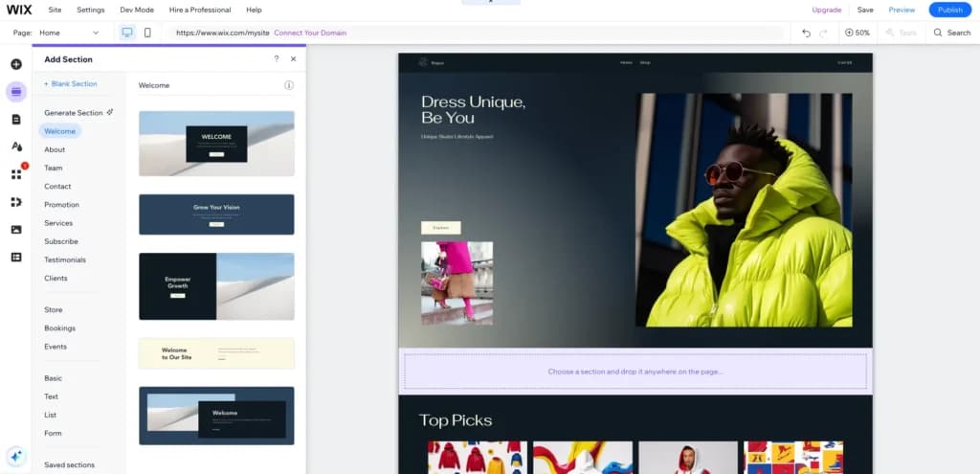
Task: Open the My Business puzzle icon
Action: [16, 202]
